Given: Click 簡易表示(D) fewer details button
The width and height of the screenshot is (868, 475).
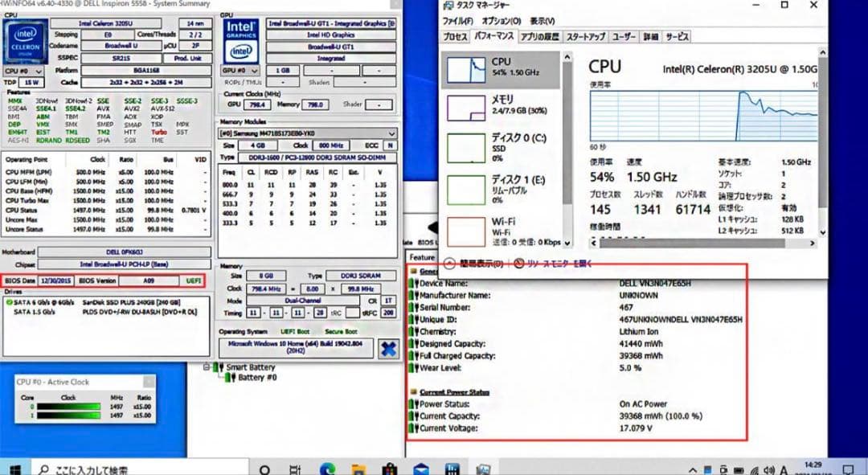Looking at the screenshot, I should point(476,264).
